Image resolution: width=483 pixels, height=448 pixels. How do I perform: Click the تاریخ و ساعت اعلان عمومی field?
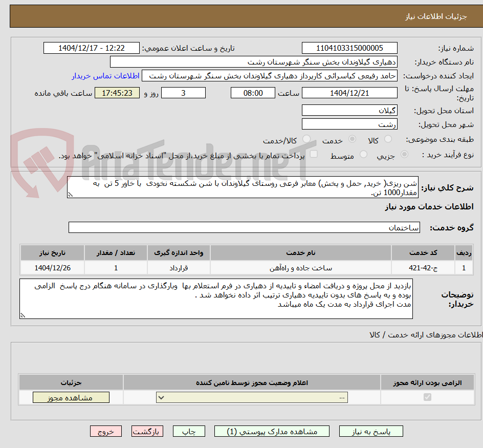[x=91, y=48]
